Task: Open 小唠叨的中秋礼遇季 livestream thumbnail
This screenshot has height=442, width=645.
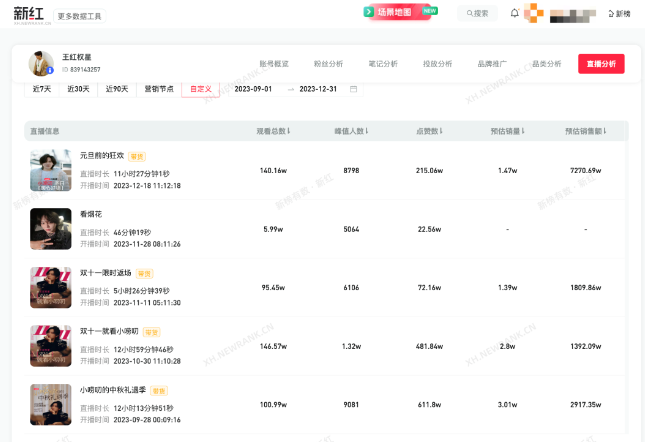Action: pyautogui.click(x=51, y=405)
